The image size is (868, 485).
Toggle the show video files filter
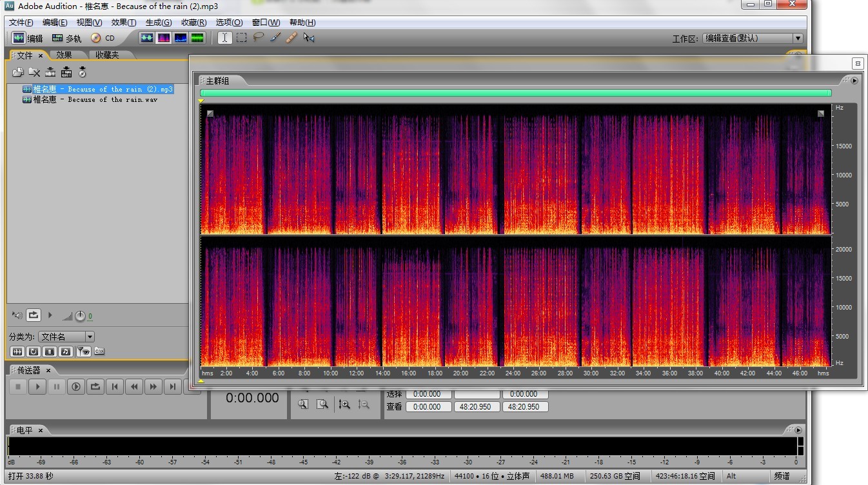coord(49,351)
